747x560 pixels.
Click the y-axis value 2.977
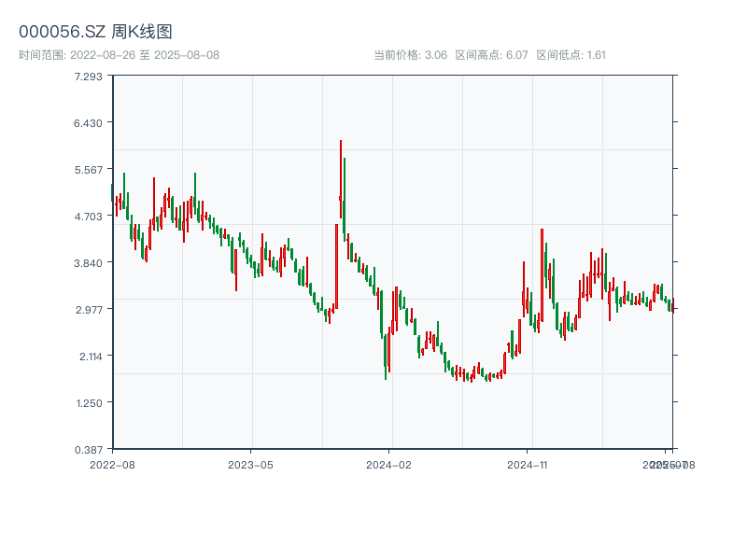(x=89, y=310)
